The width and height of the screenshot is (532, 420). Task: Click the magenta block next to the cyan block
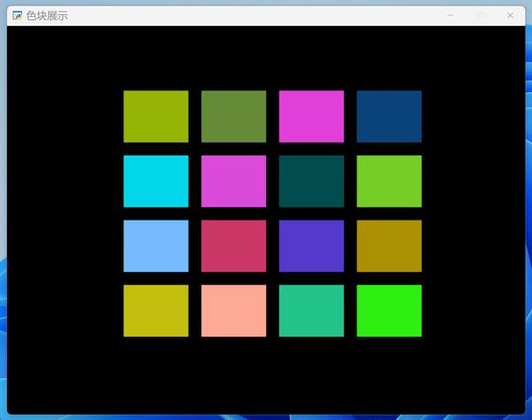233,181
